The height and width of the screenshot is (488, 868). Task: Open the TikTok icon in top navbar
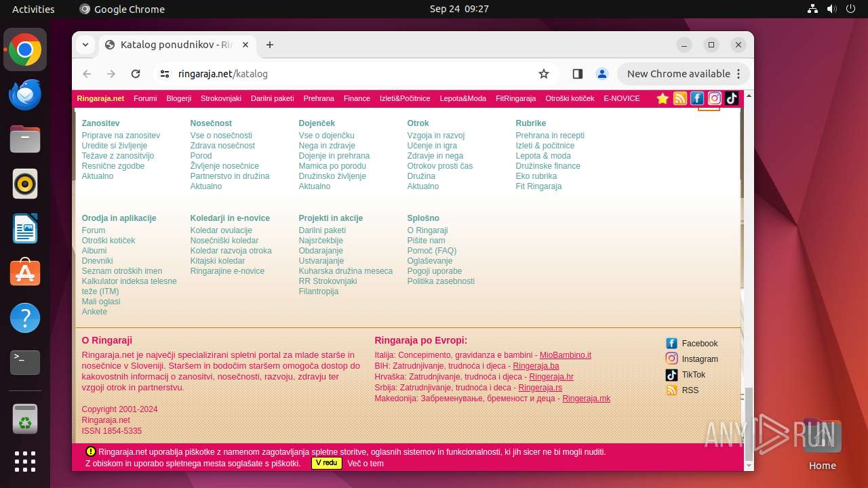[x=732, y=99]
